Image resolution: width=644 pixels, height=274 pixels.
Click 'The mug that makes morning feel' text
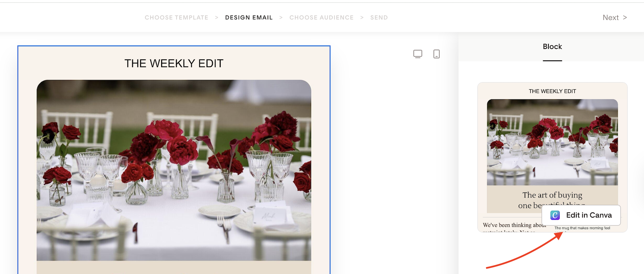pos(582,228)
